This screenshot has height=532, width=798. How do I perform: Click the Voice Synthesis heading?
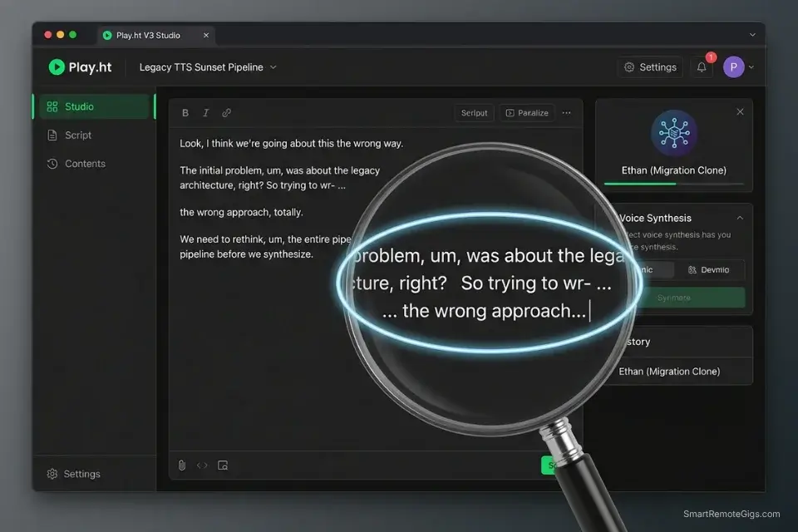pyautogui.click(x=655, y=218)
